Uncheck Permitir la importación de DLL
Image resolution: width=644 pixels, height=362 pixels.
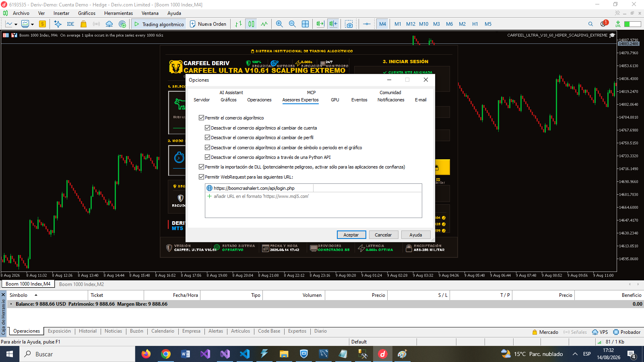click(202, 167)
